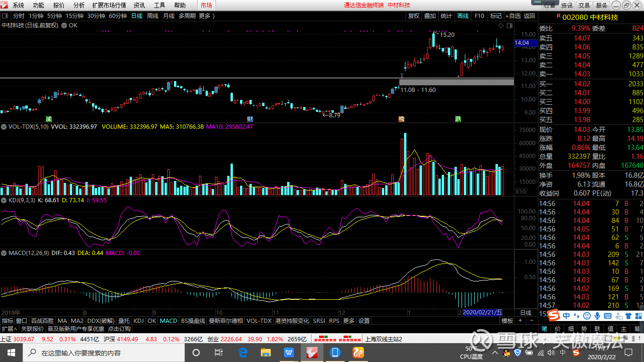Click Windows search box on taskbar
Image resolution: width=644 pixels, height=362 pixels.
(104, 352)
